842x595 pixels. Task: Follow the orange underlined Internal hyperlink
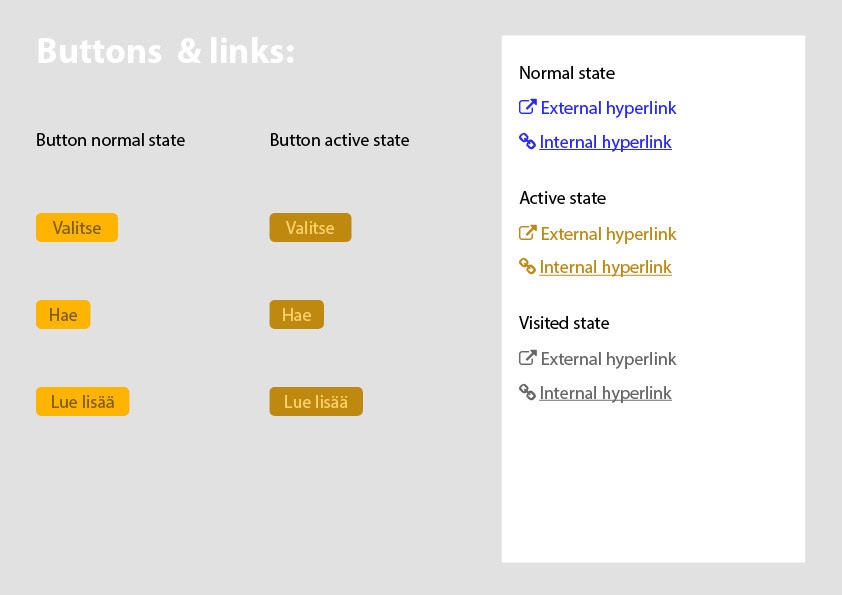605,267
